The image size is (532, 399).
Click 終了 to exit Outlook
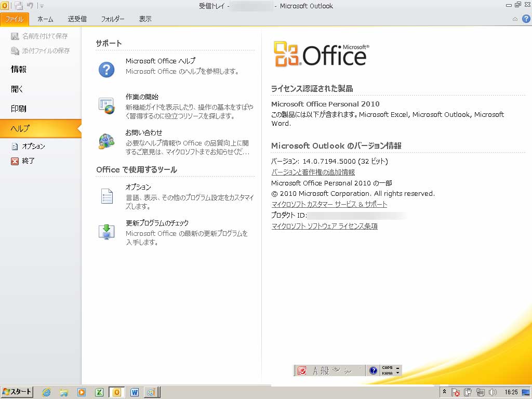click(x=28, y=161)
